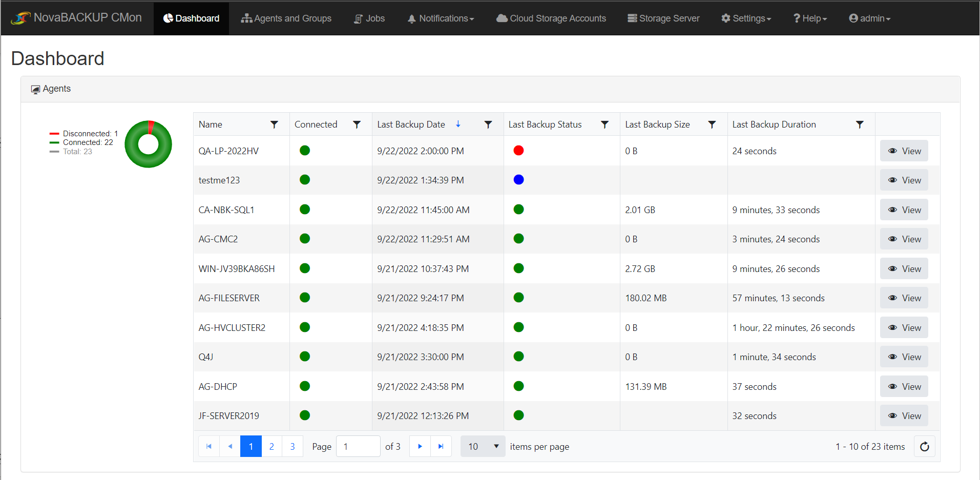Click the green status dot for AG-DHCP
The height and width of the screenshot is (480, 980).
point(518,386)
